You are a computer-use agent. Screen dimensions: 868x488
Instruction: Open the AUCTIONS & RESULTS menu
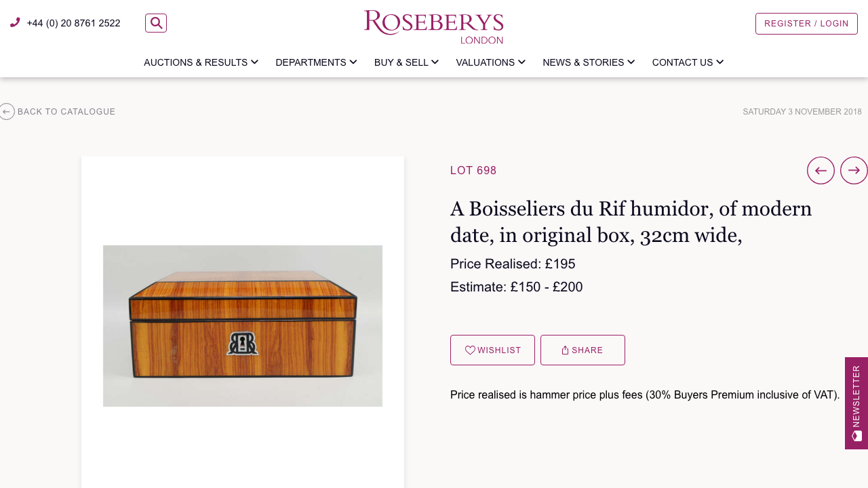[201, 62]
